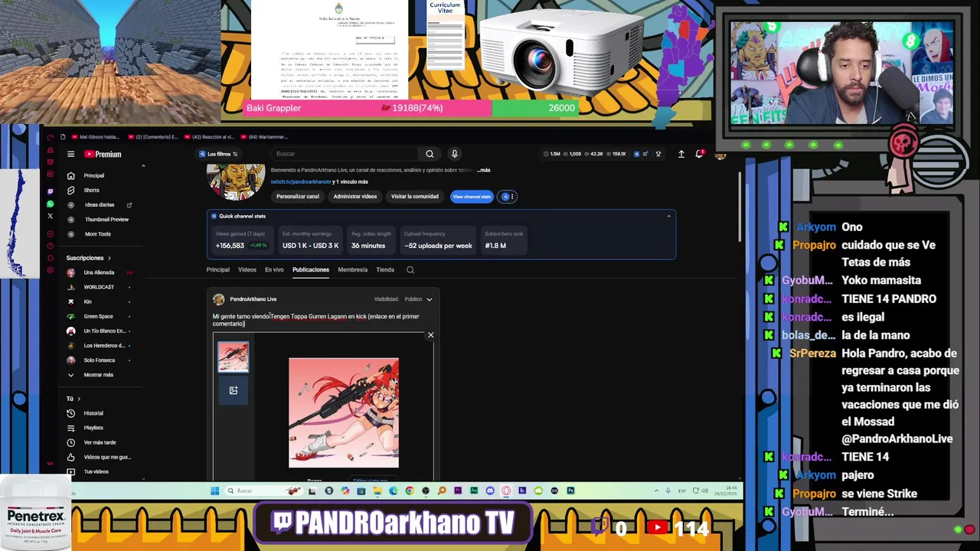Collapse the Quick channel stats panel
The width and height of the screenshot is (980, 551).
(668, 217)
